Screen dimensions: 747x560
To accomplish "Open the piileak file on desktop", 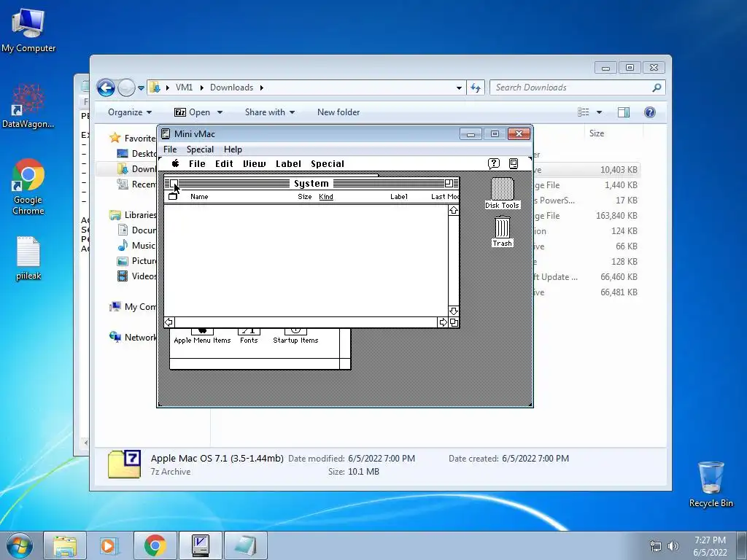I will (x=28, y=258).
